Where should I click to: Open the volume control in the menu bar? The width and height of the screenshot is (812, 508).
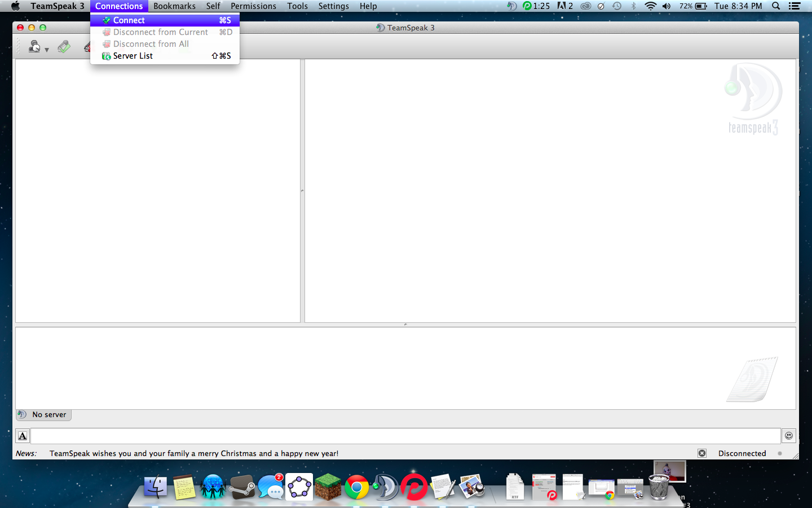tap(667, 6)
